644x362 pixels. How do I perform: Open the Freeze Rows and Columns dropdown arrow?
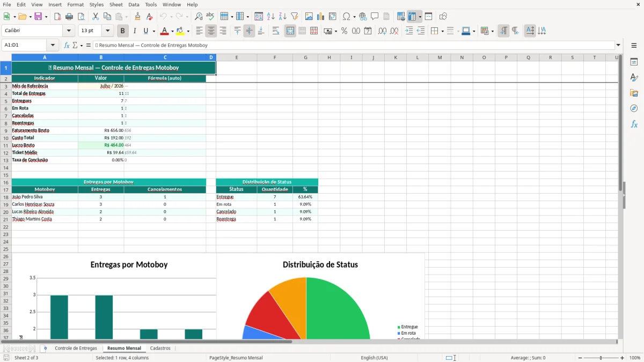coord(420,17)
